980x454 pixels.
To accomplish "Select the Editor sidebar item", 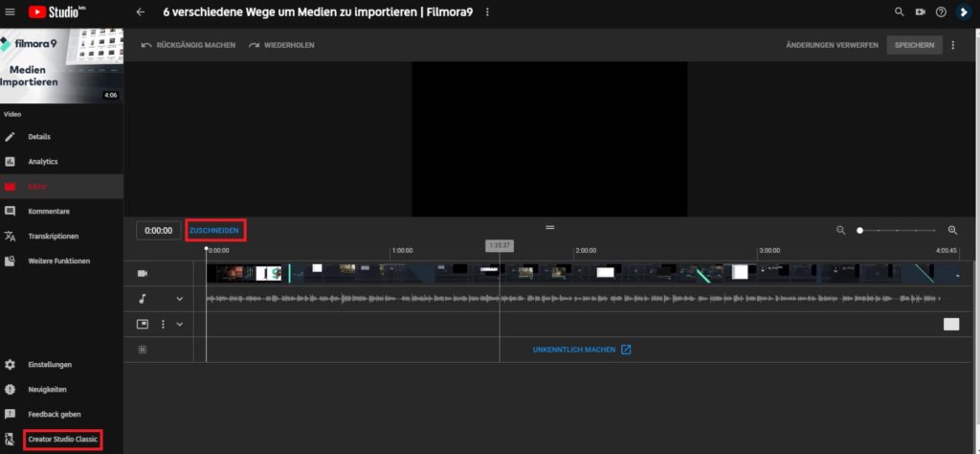I will (61, 187).
